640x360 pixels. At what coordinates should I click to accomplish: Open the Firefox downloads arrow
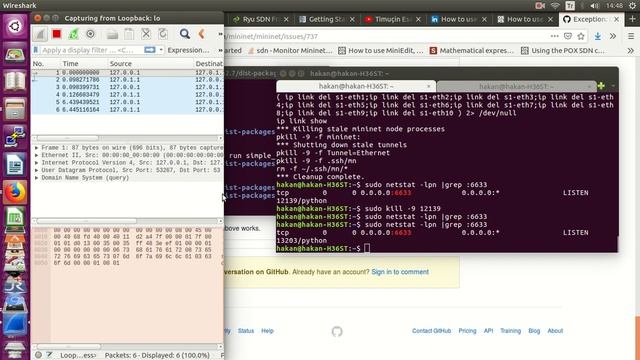click(x=598, y=36)
